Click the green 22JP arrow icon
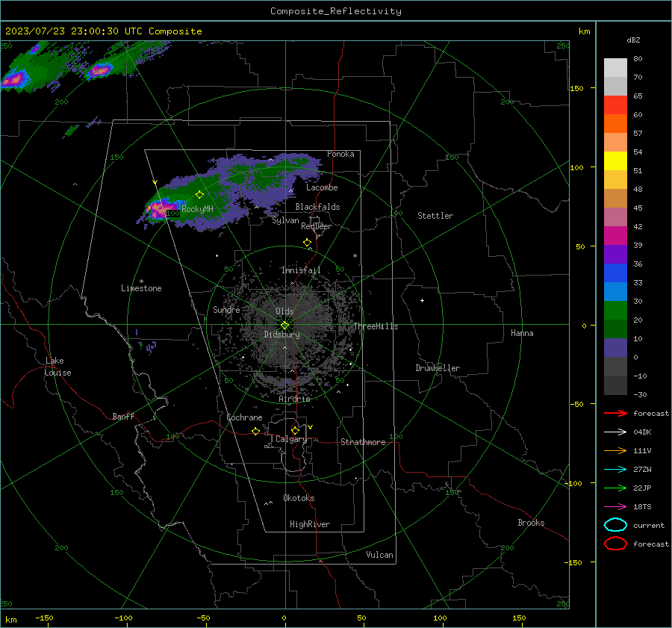 [615, 488]
